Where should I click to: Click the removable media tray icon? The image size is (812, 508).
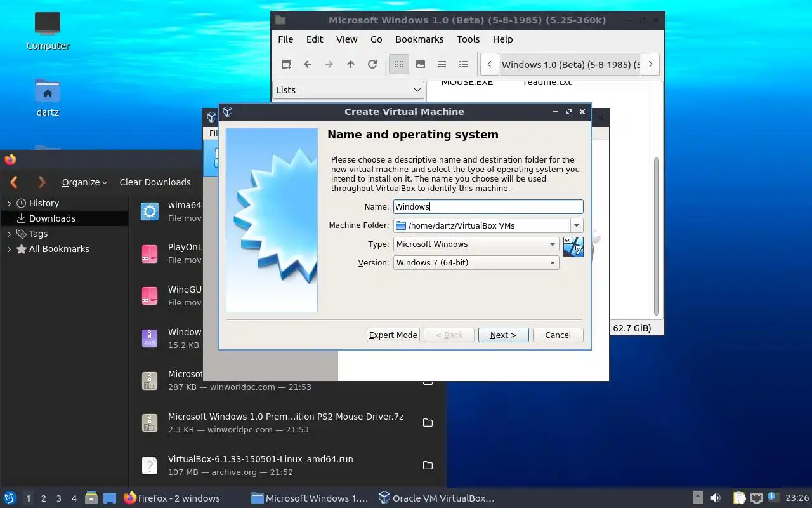click(x=697, y=498)
